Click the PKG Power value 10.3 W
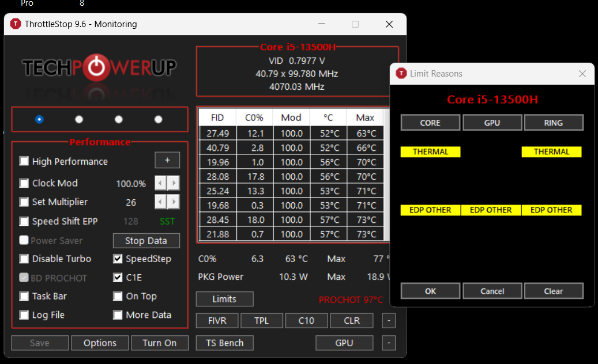 [x=294, y=277]
